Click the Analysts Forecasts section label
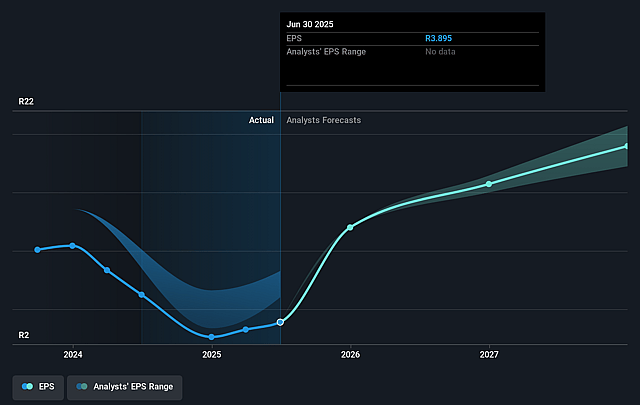The image size is (640, 405). (x=324, y=120)
